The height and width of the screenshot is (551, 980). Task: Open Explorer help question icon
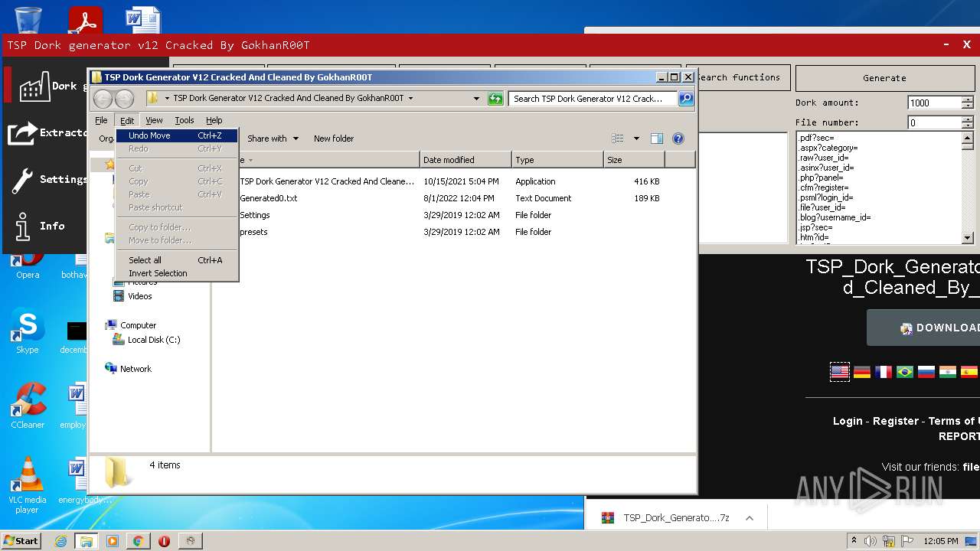click(x=678, y=139)
